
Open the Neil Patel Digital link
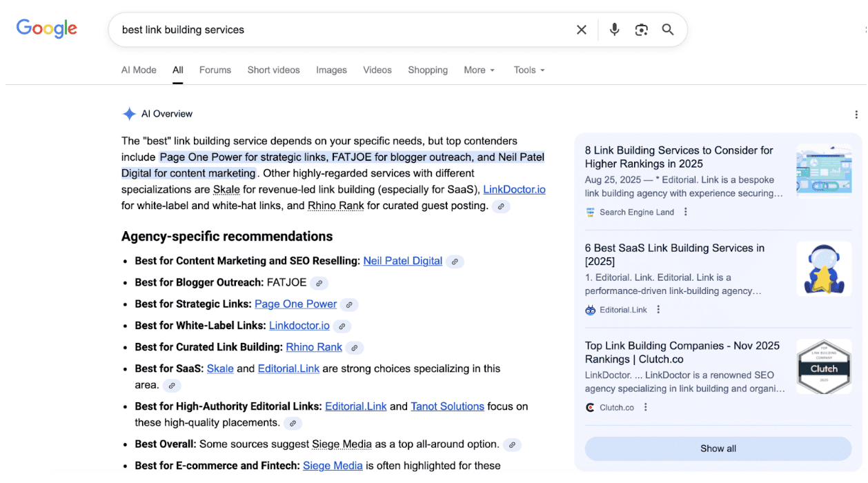click(402, 261)
